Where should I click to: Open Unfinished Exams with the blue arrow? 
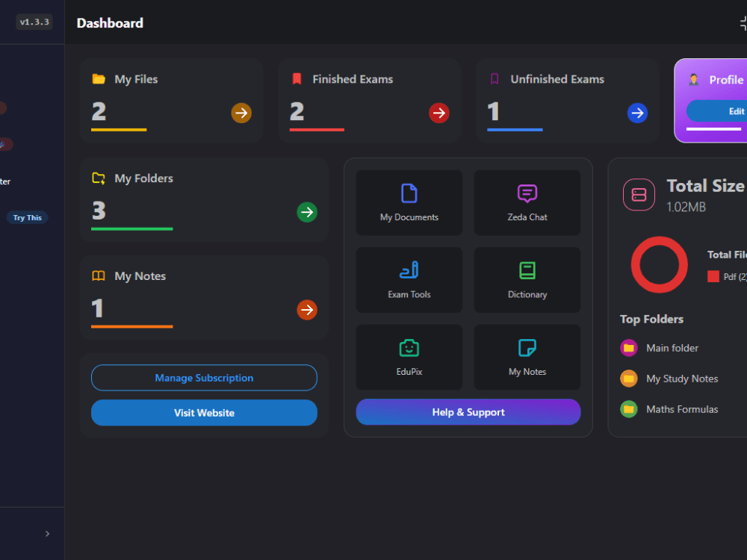pos(637,113)
